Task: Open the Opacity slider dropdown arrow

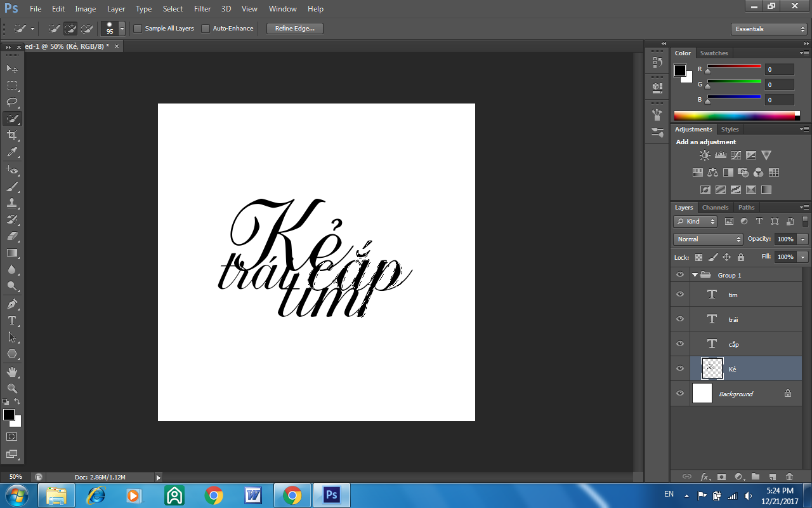Action: (803, 239)
